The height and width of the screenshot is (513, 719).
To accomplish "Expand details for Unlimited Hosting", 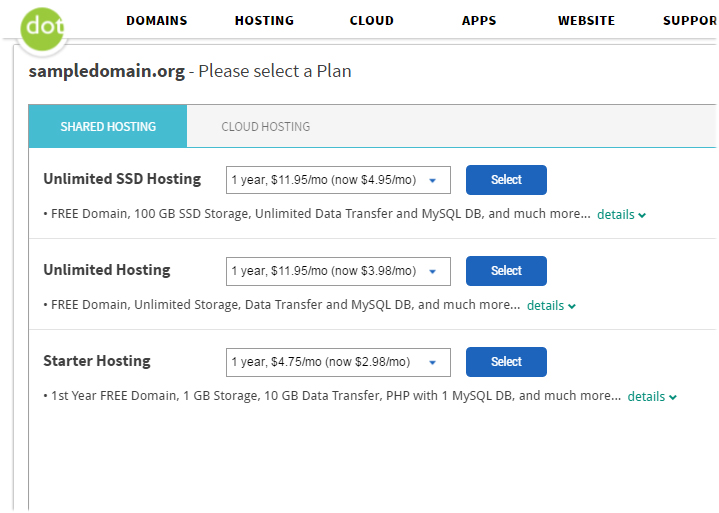I will (x=551, y=306).
